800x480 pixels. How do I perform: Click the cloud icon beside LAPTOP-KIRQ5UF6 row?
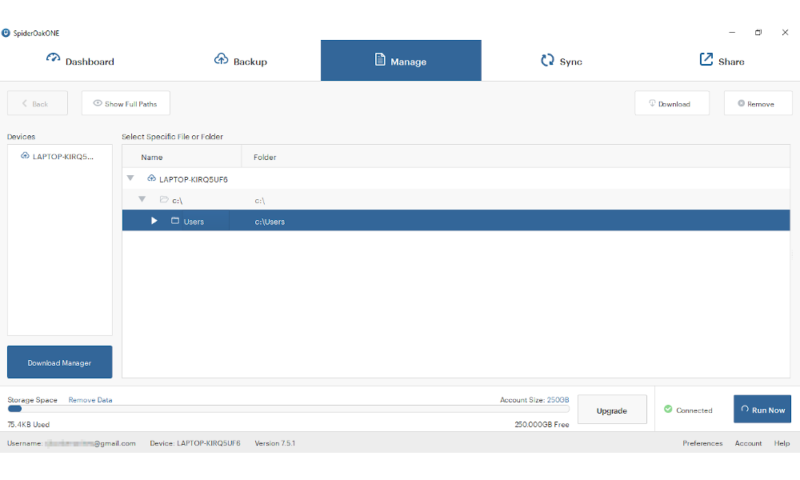click(x=151, y=178)
